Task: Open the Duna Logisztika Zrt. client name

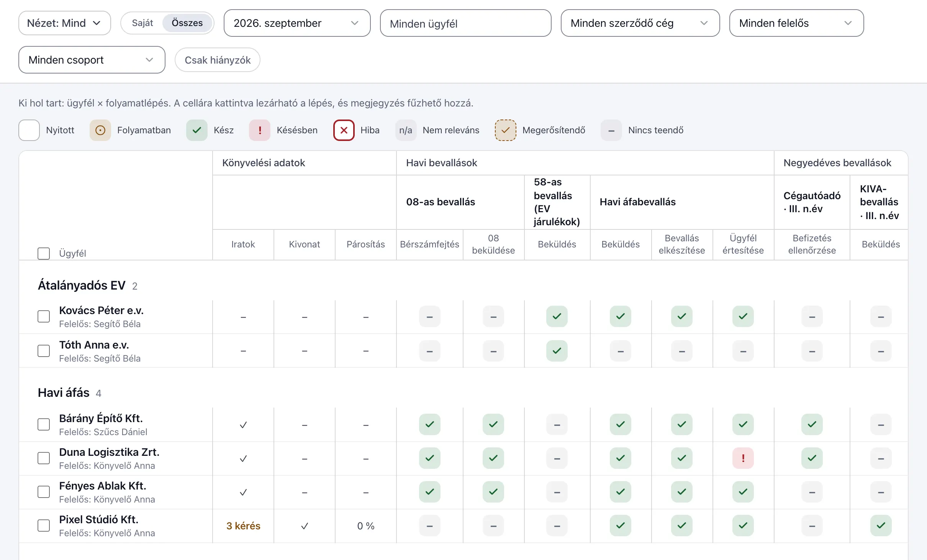Action: coord(109,452)
